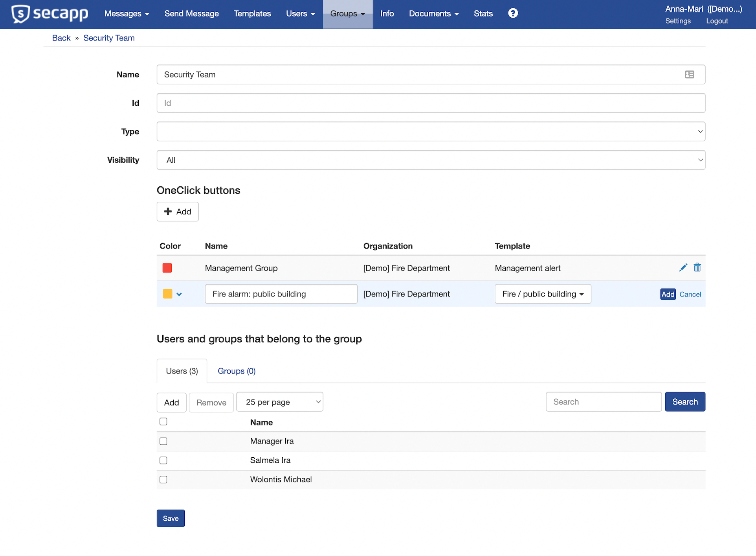Click the red Management Group color swatch
This screenshot has width=756, height=556.
point(167,268)
